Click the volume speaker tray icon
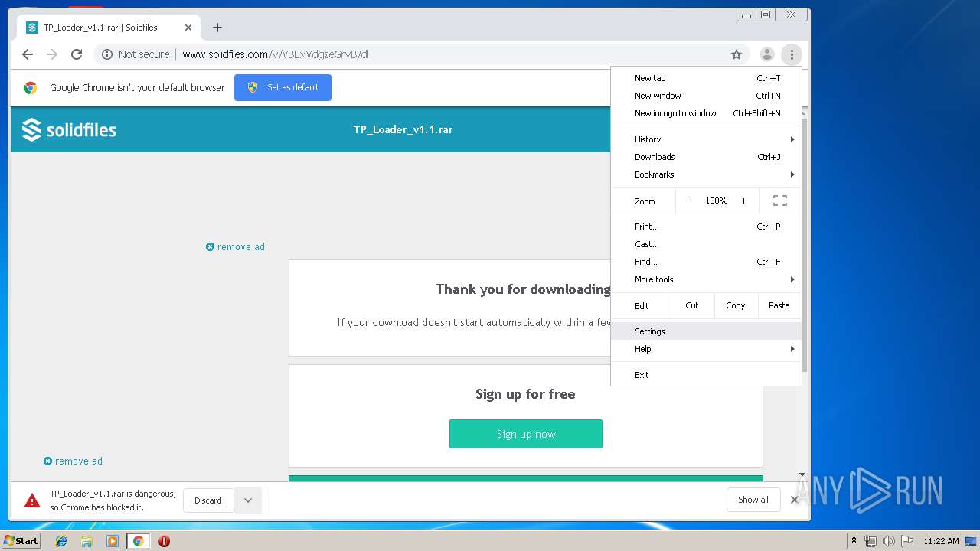The image size is (980, 551). [889, 541]
